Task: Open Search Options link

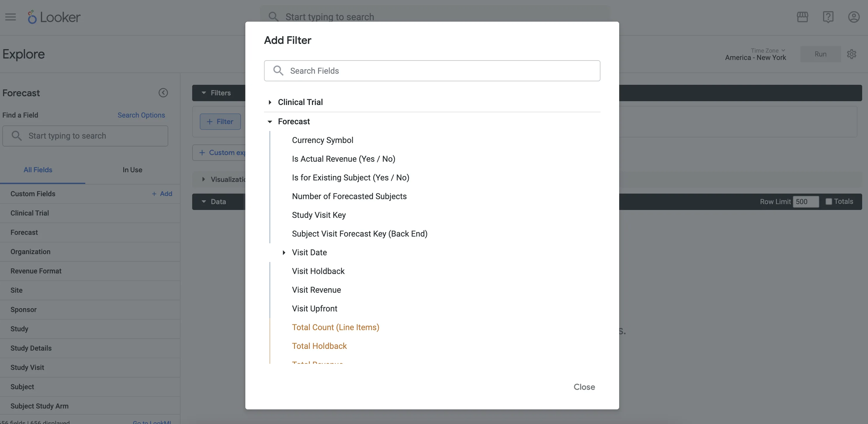Action: tap(141, 115)
